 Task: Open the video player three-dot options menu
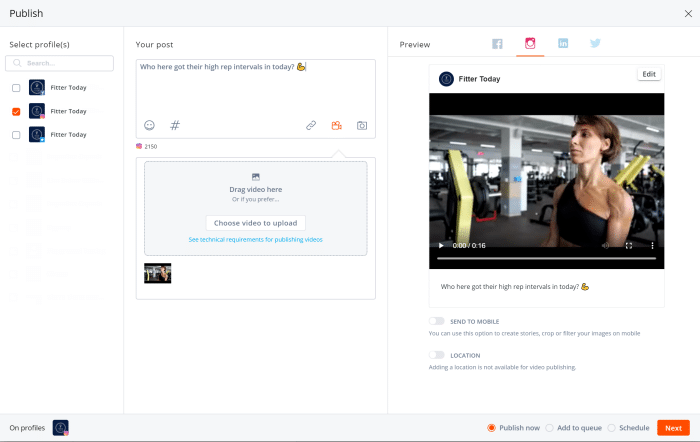tap(652, 245)
